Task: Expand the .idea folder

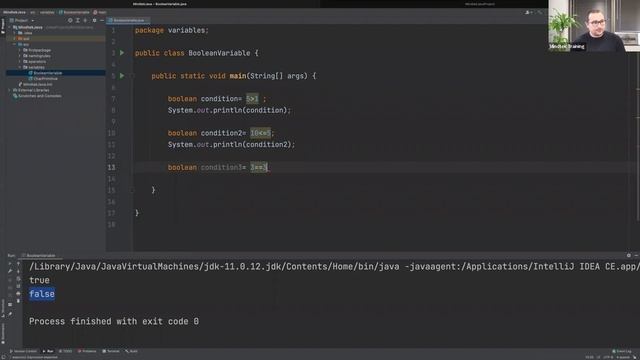Action: (x=15, y=33)
